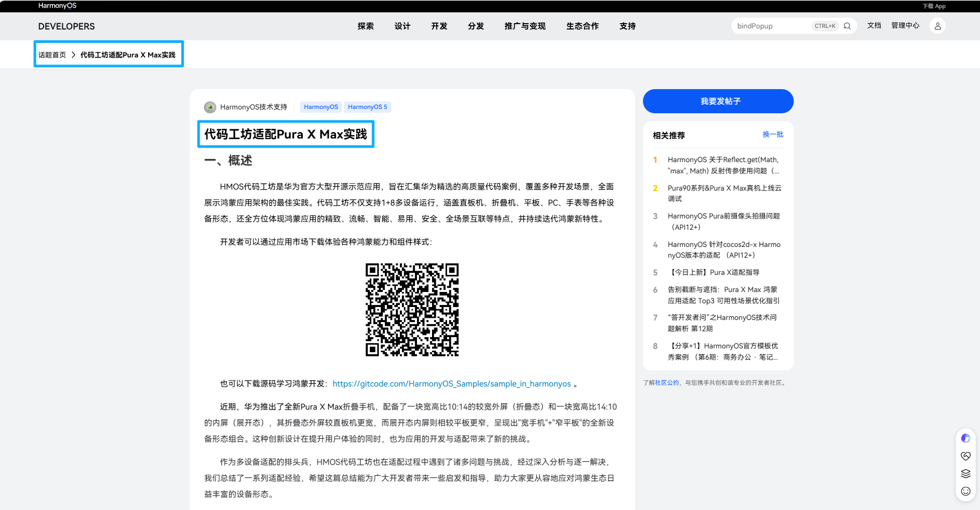The height and width of the screenshot is (510, 980).
Task: Open the 文档 menu item
Action: pyautogui.click(x=874, y=25)
